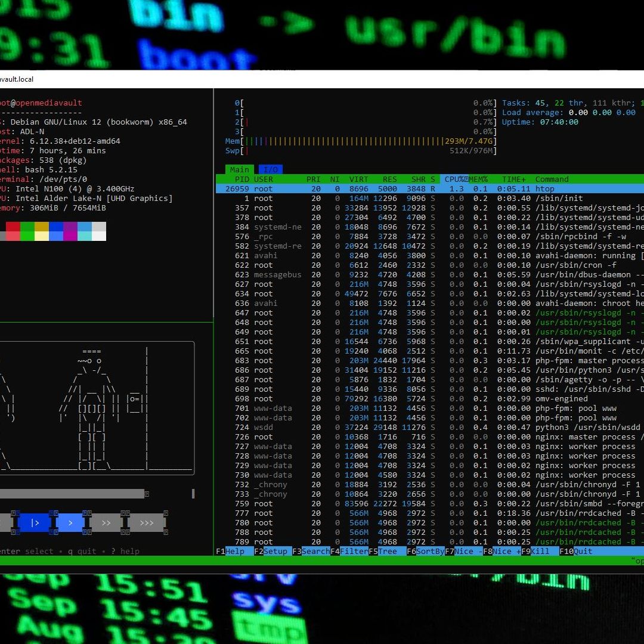Click the step-play '|>' playback button
The width and height of the screenshot is (644, 644).
coord(35,522)
